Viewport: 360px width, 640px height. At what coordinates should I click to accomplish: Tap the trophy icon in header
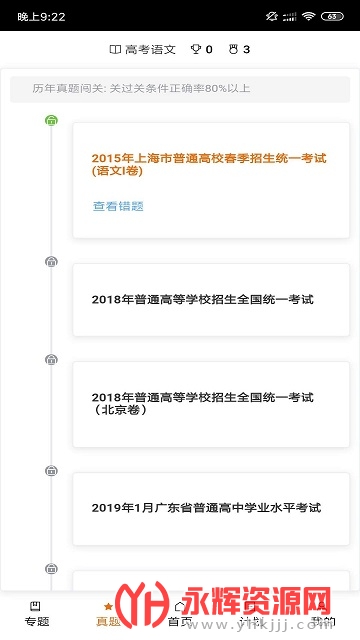pos(196,49)
